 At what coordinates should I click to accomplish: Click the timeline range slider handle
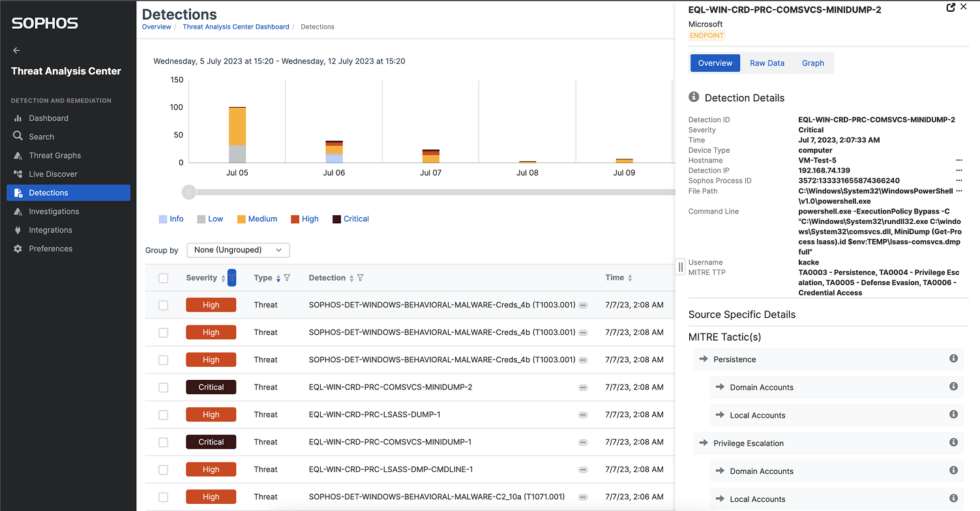tap(188, 192)
